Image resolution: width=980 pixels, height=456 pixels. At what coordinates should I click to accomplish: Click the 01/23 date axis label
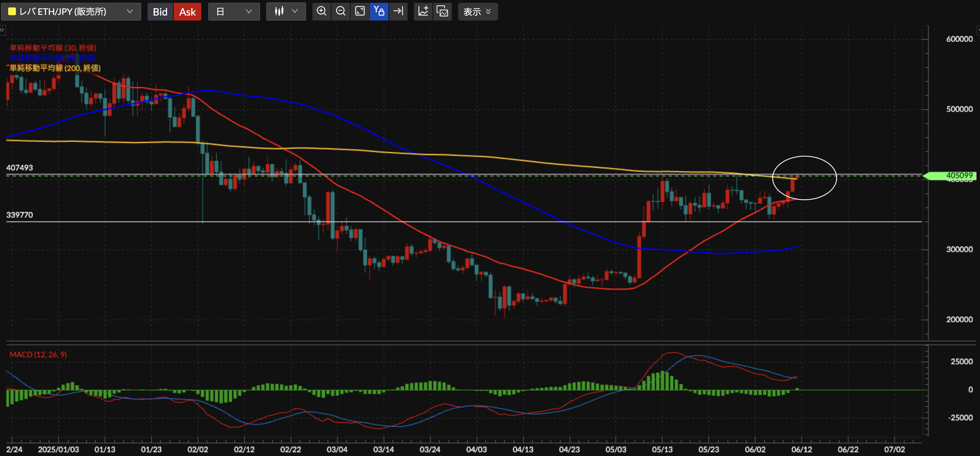(x=151, y=449)
